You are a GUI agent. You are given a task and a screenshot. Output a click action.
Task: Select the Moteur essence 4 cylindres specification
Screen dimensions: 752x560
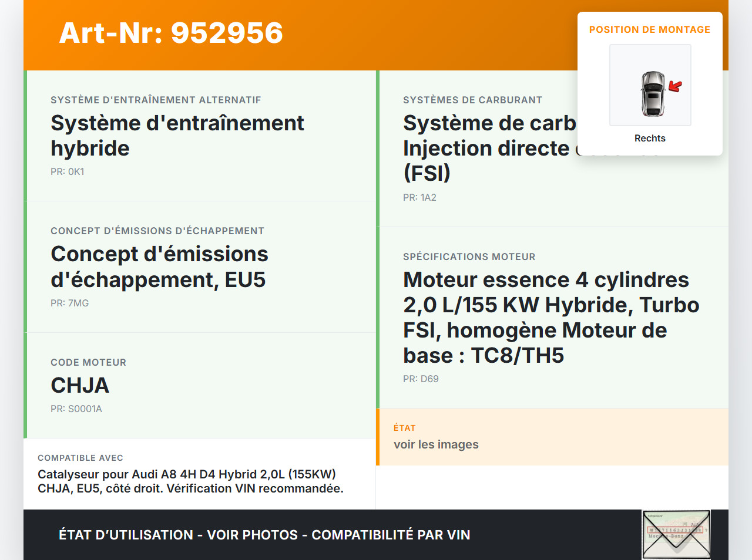click(x=550, y=318)
